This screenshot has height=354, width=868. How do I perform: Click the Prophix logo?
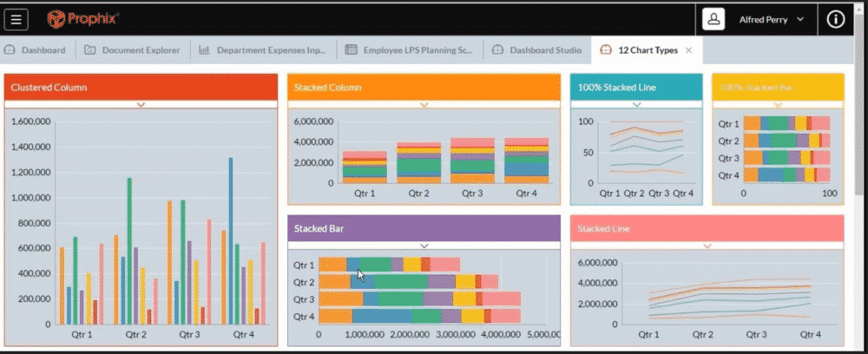(x=83, y=18)
